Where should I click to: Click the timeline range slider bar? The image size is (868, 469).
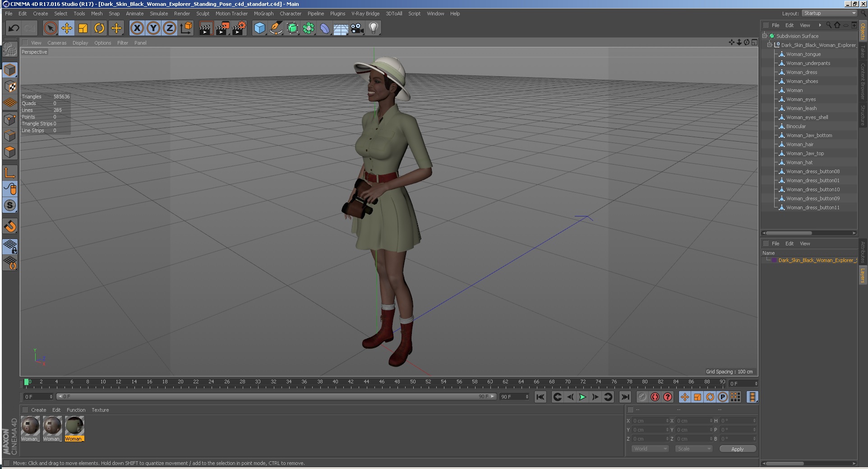coord(276,396)
